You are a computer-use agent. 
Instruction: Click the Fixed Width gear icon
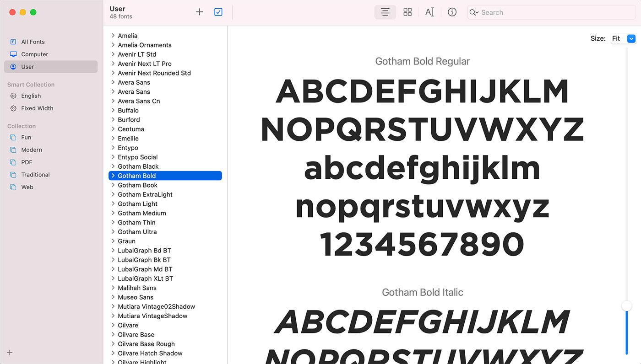tap(13, 108)
